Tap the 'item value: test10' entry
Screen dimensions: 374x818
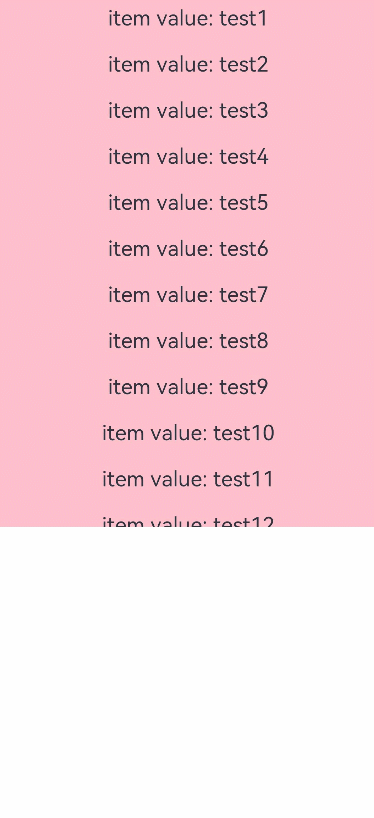(187, 433)
